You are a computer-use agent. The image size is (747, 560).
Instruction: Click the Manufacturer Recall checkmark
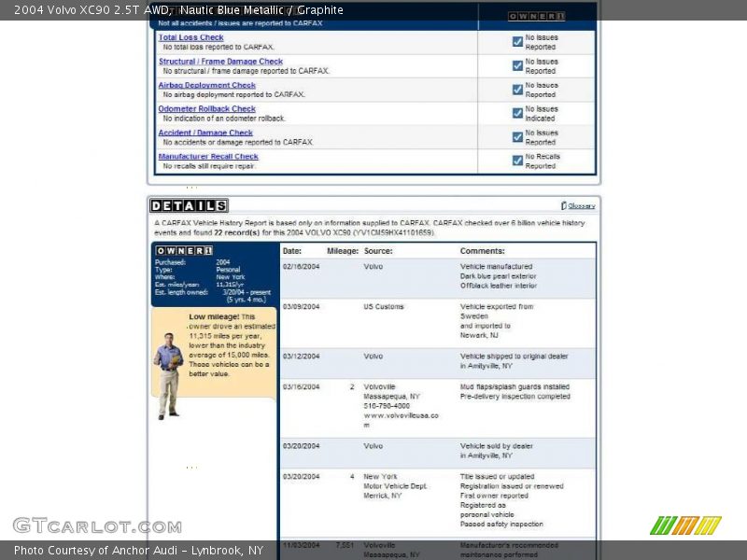point(517,161)
